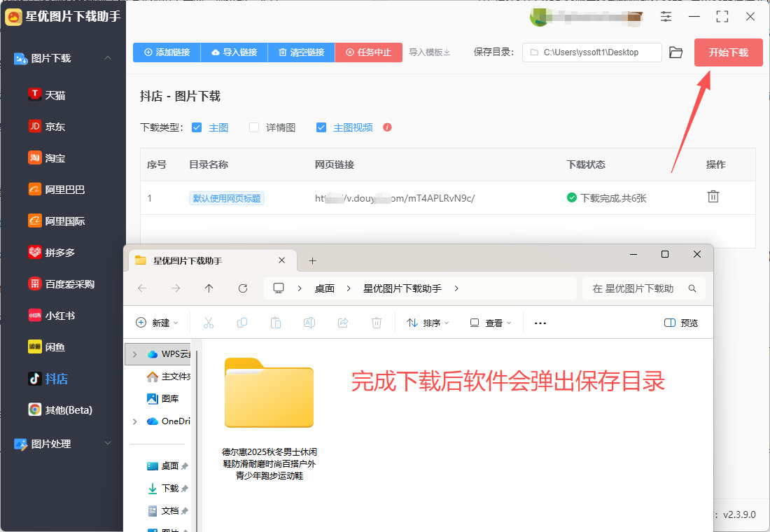Viewport: 770px width, 532px height.
Task: Browse save directory with folder icon
Action: pos(676,52)
